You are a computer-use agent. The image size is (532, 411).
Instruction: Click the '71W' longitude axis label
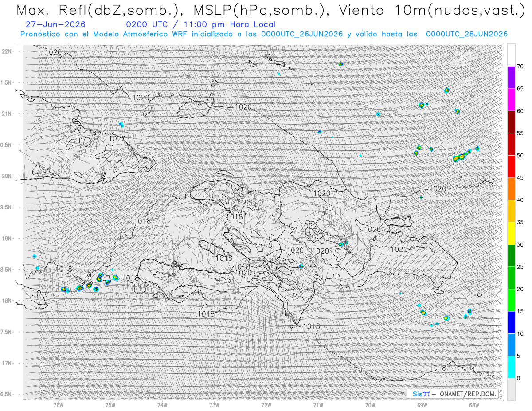click(318, 405)
